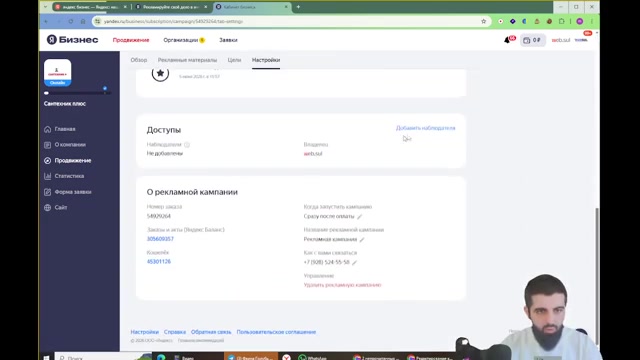Open a new browser tab
The image size is (640, 360).
click(298, 7)
